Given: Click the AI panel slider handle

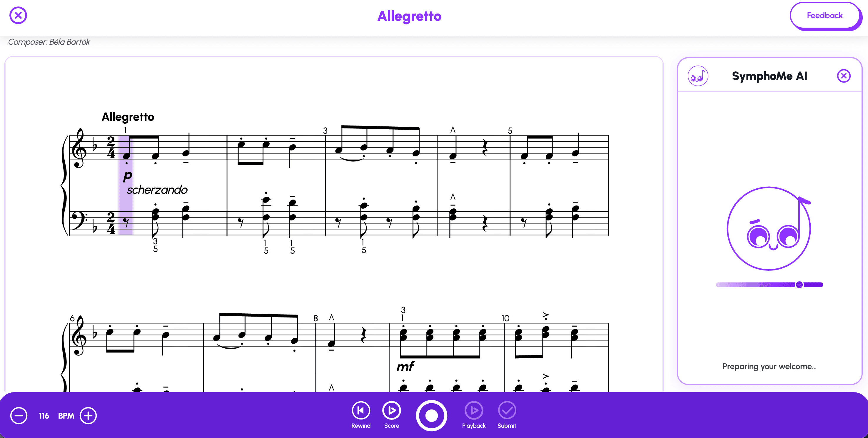Looking at the screenshot, I should point(799,285).
